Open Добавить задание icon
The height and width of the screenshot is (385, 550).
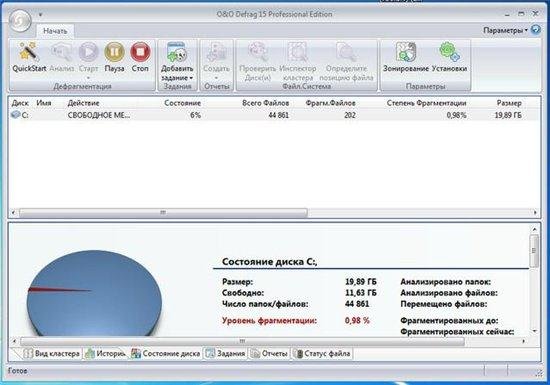177,52
